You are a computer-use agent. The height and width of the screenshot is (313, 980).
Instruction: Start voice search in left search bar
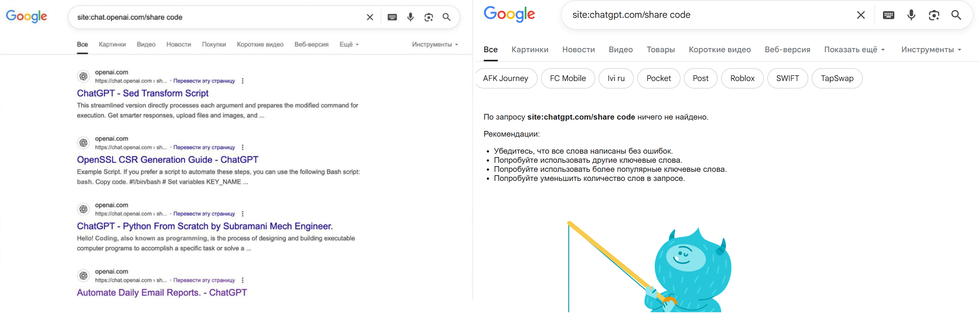411,17
